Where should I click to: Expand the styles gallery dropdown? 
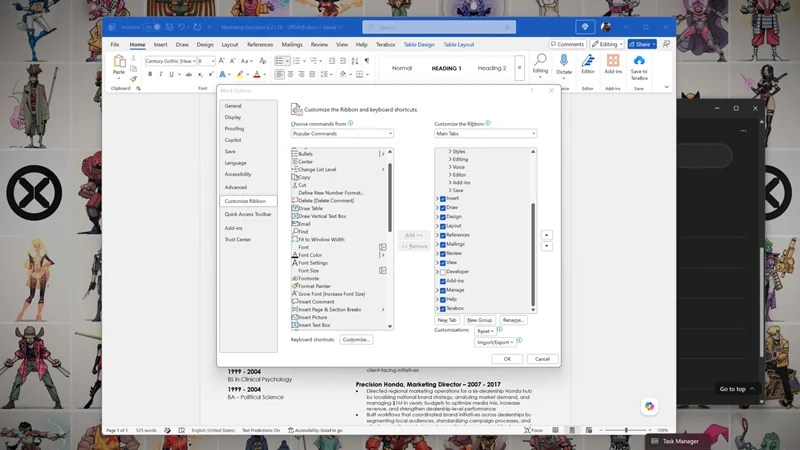(x=519, y=68)
